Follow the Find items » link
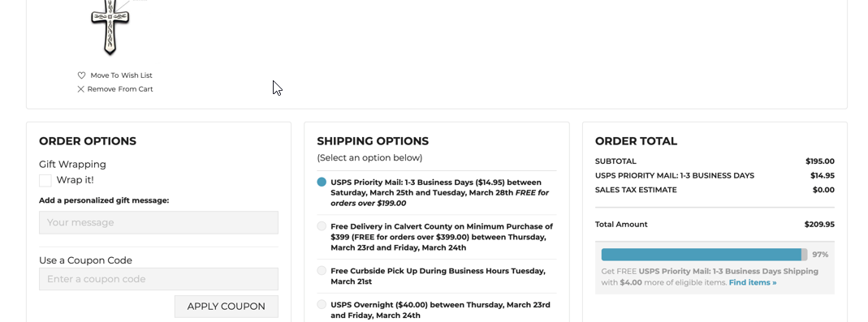This screenshot has width=868, height=322. click(753, 283)
